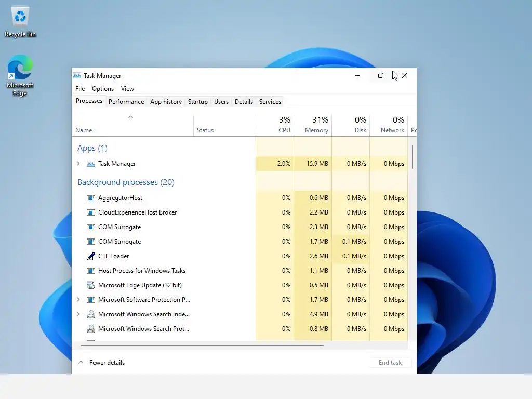532x399 pixels.
Task: Click the End task button
Action: (x=390, y=362)
